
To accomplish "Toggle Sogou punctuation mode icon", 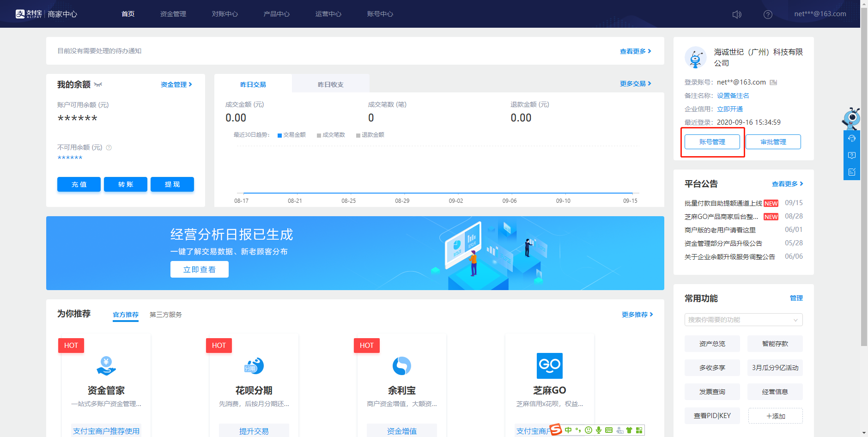I will point(578,430).
